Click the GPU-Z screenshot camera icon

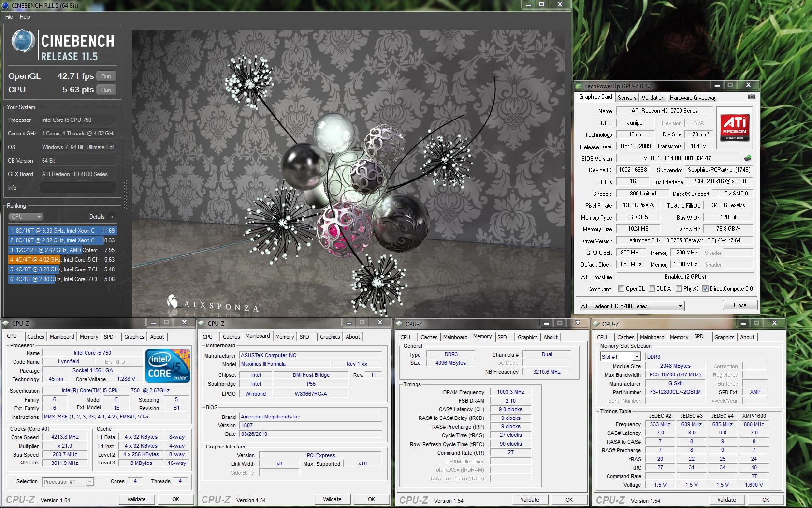(751, 97)
